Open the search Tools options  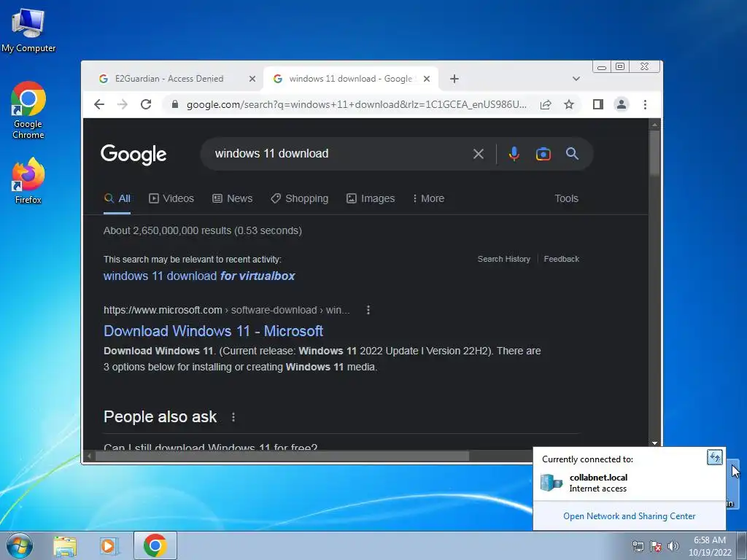point(566,198)
